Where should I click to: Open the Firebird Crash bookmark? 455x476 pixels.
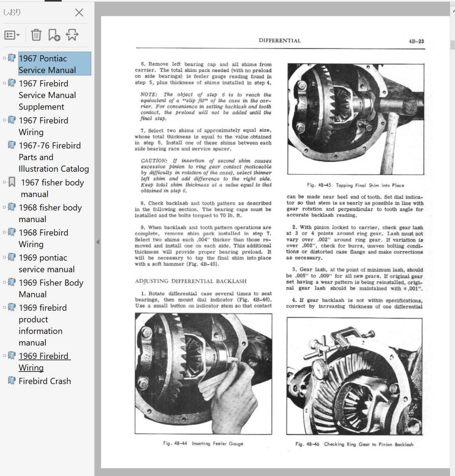tap(45, 381)
